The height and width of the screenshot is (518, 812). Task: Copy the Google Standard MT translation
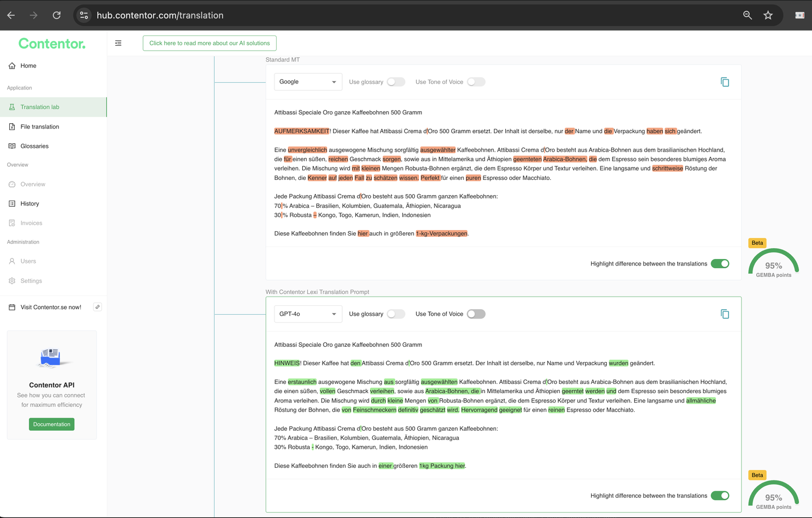(x=725, y=82)
